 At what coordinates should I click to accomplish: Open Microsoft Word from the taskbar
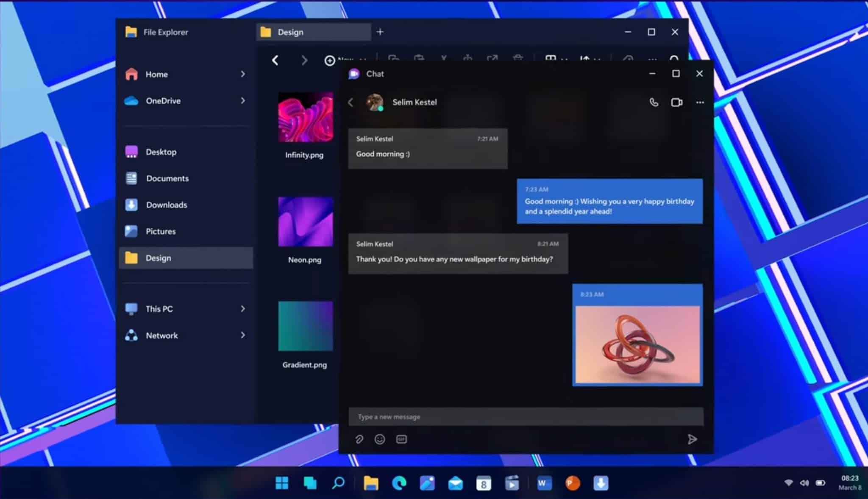click(544, 483)
